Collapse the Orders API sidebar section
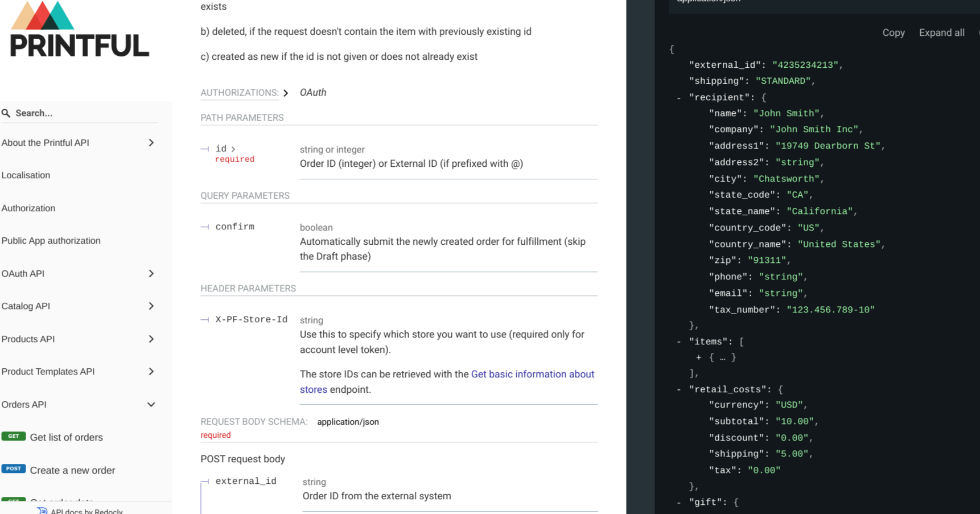 79,405
